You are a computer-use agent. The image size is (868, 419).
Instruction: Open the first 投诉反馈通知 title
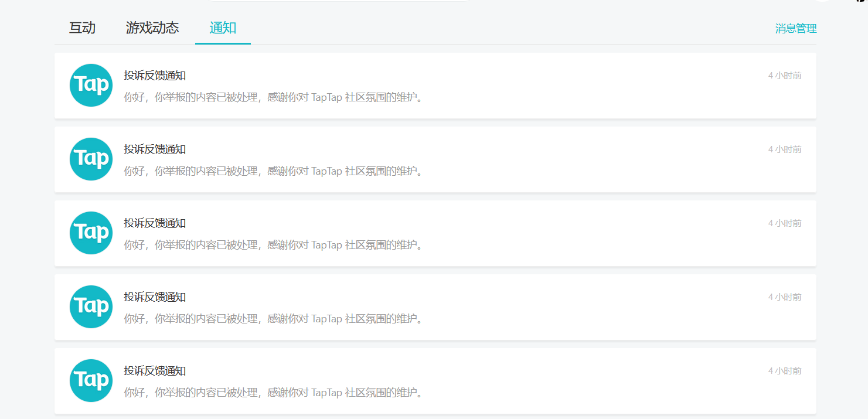[x=155, y=76]
